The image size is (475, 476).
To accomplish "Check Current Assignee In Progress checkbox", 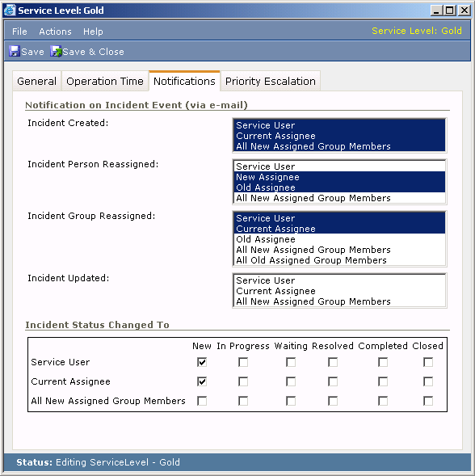I will coord(243,381).
